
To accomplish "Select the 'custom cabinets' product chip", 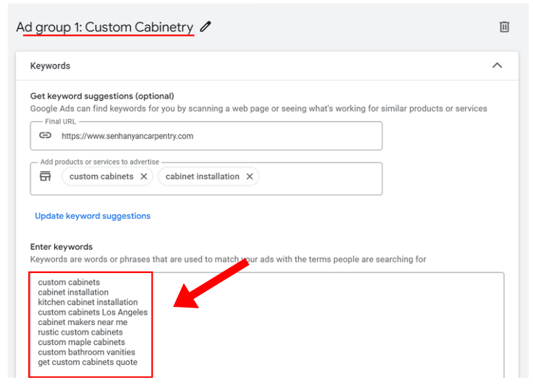I will tap(101, 176).
